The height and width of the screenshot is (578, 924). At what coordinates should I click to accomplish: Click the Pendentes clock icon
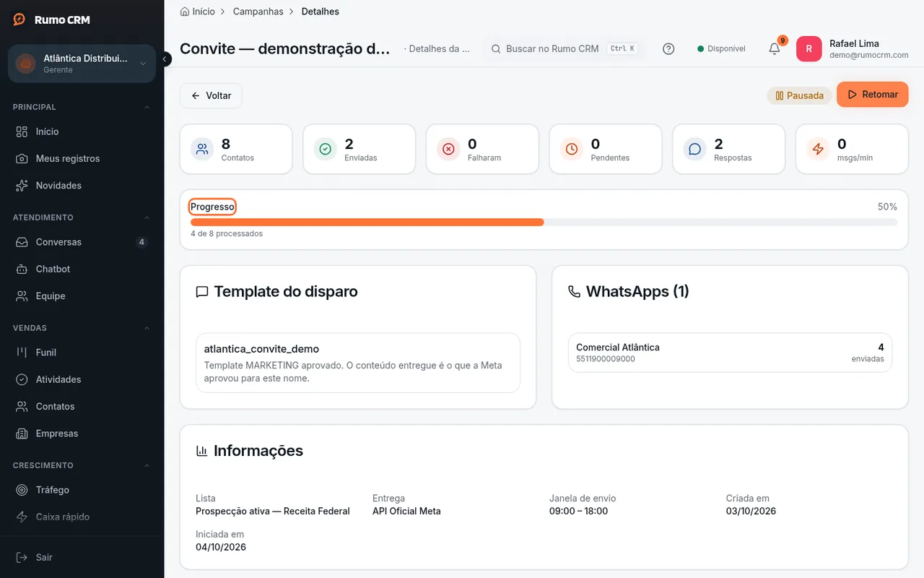click(x=572, y=150)
